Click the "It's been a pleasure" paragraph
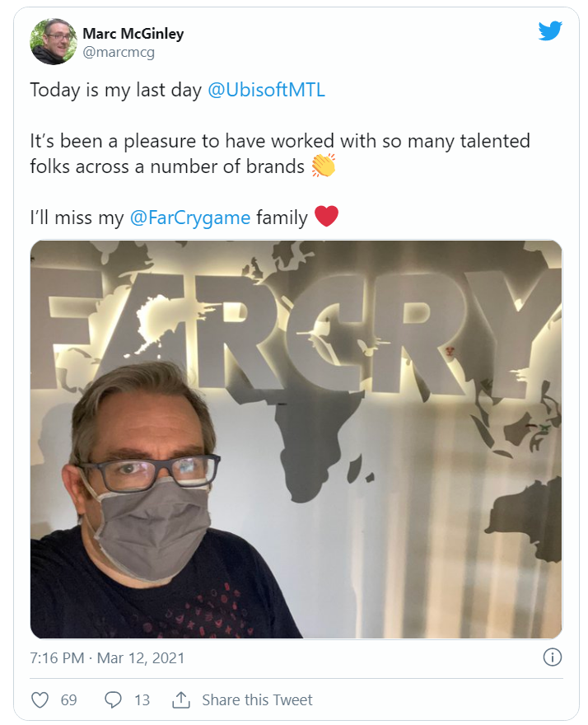 coord(280,153)
